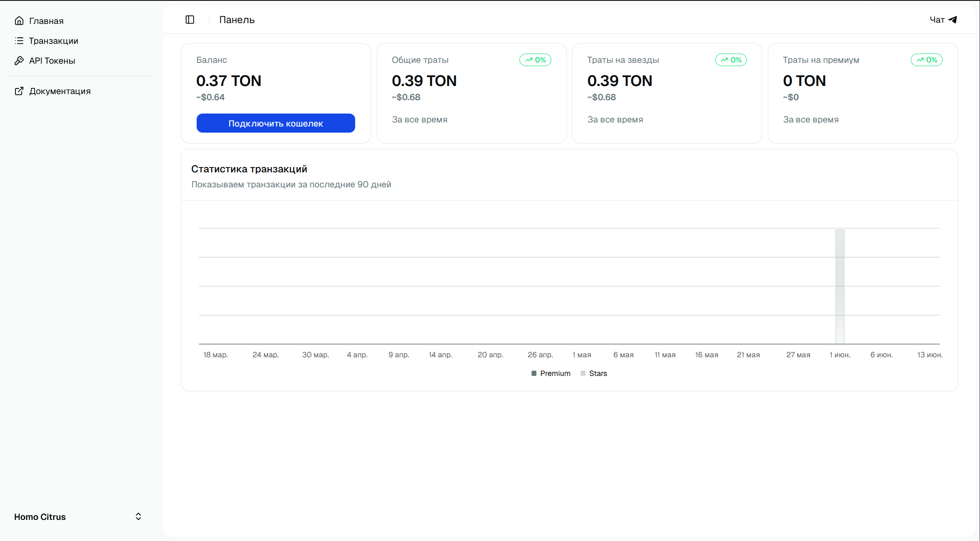
Task: Click the Общие траты card label
Action: point(420,60)
